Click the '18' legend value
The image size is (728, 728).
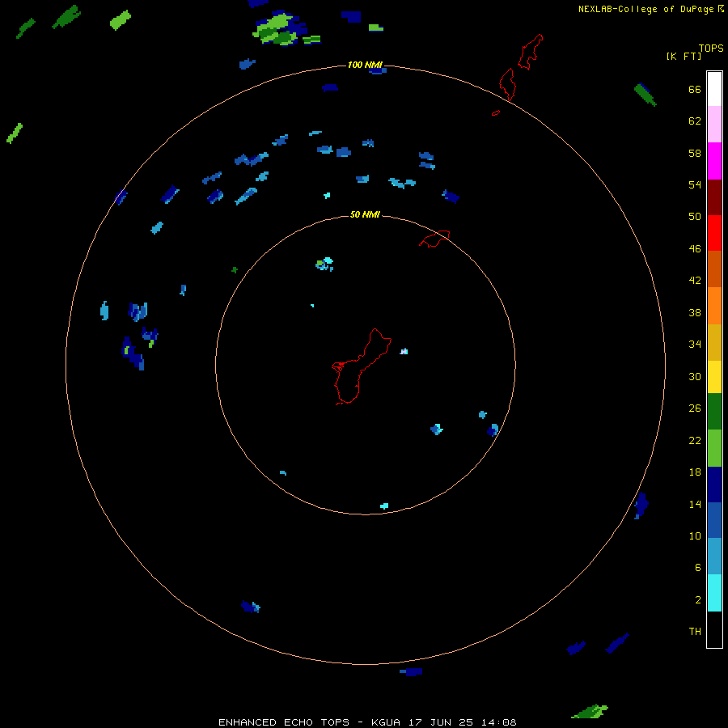[695, 472]
